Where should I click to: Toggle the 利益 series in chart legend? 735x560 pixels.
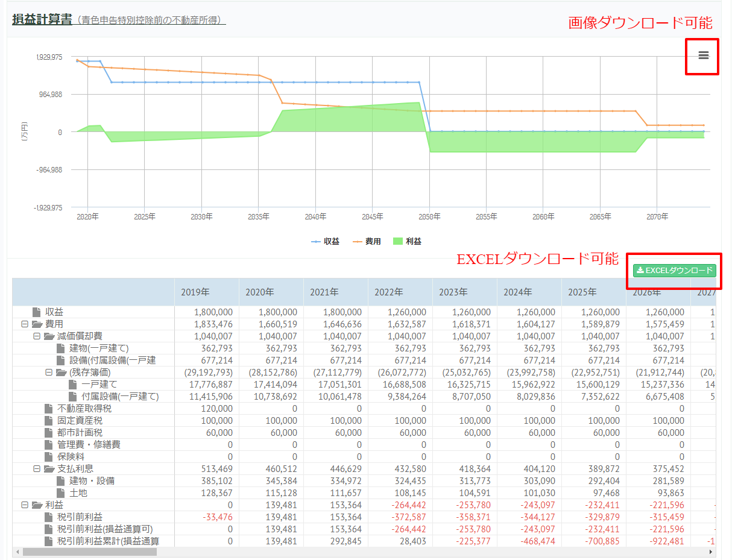(x=407, y=241)
